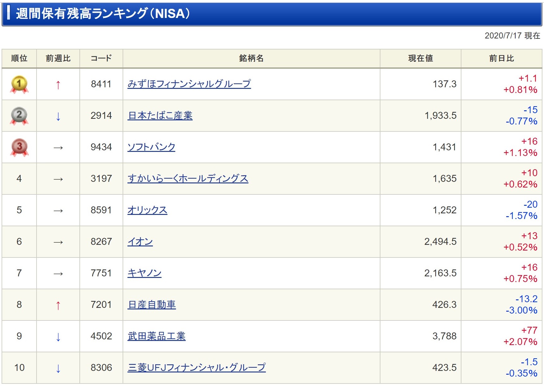544x392 pixels.
Task: Click current price 423.5
Action: [444, 368]
